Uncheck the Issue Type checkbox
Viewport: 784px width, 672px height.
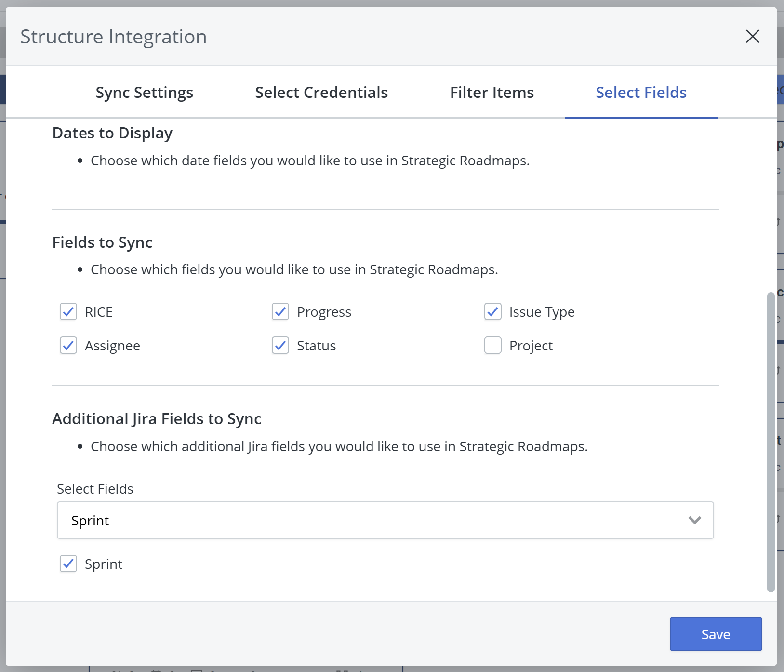coord(492,312)
